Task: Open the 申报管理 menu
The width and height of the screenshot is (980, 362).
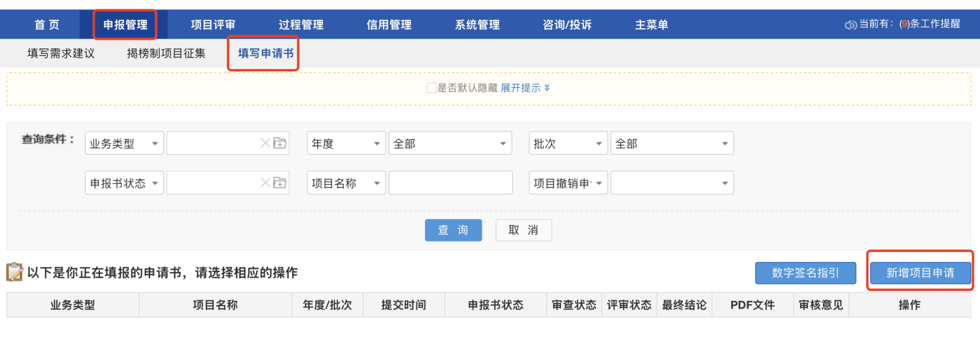Action: coord(125,25)
